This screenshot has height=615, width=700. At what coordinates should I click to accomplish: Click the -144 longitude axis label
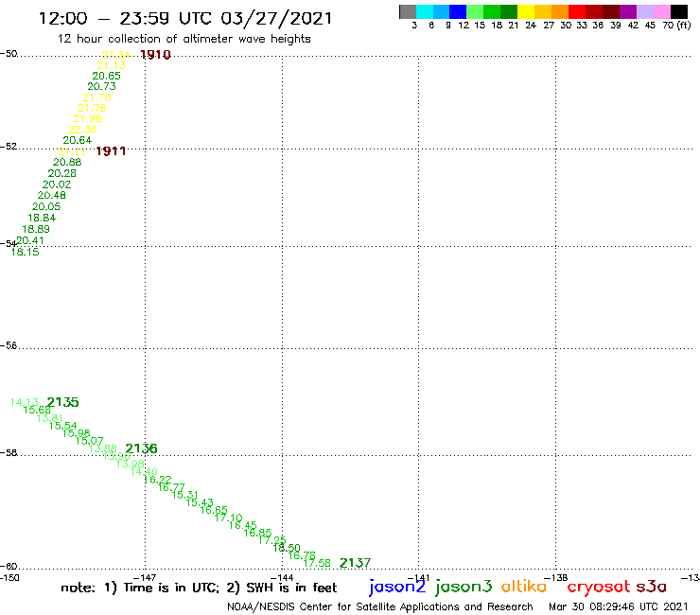[282, 577]
